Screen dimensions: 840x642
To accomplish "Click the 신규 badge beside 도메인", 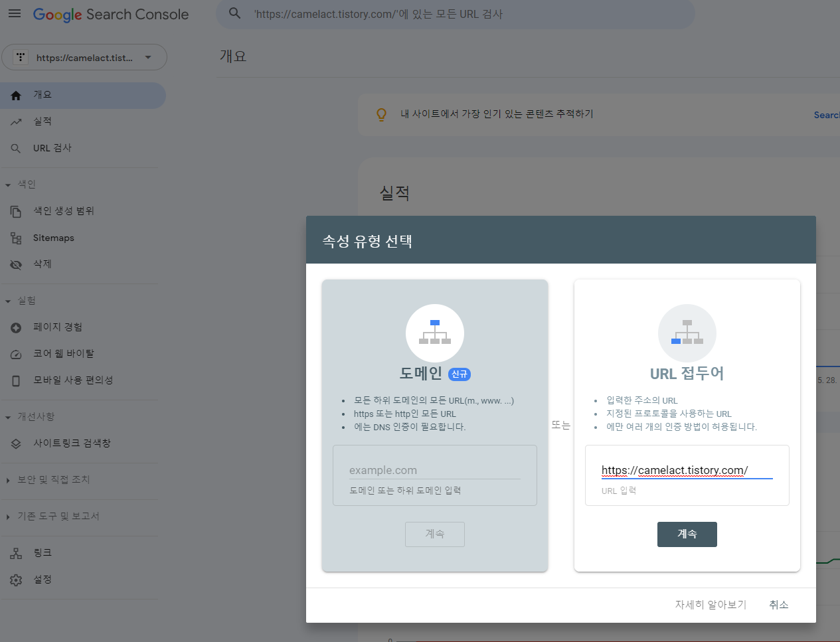I will click(x=460, y=374).
